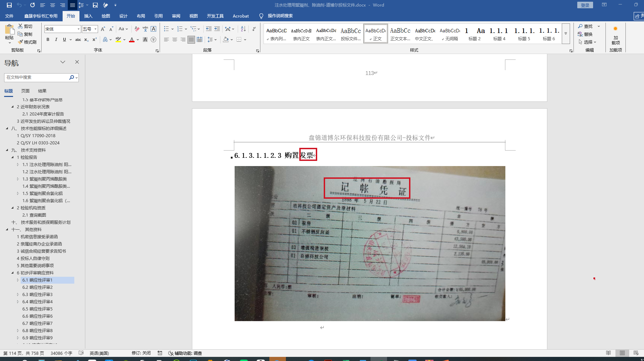Image resolution: width=644 pixels, height=361 pixels.
Task: Apply the 无间隔 (No Spacing) style
Action: (x=450, y=34)
